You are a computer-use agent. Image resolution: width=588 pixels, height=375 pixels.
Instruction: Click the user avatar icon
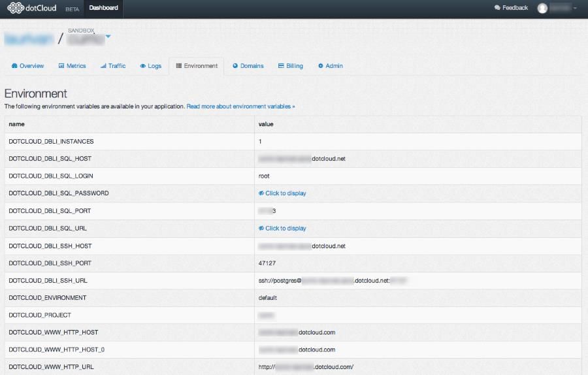coord(542,8)
